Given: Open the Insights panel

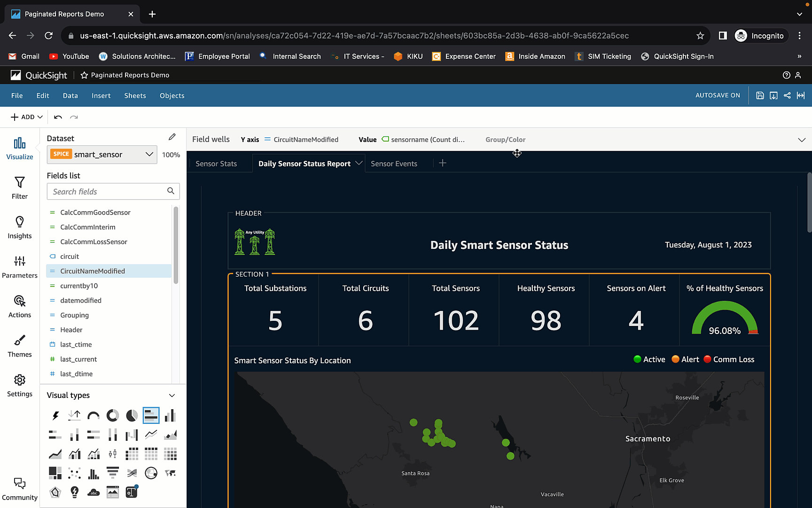Looking at the screenshot, I should click(x=19, y=227).
